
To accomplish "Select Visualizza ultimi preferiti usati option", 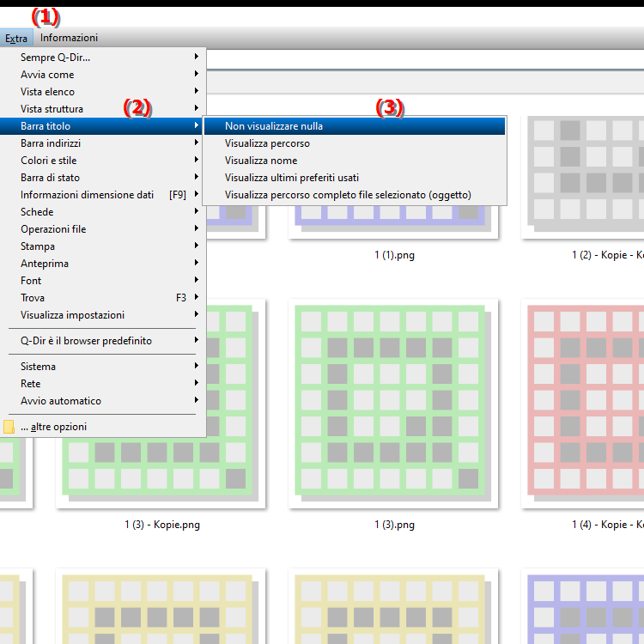I will (355, 178).
